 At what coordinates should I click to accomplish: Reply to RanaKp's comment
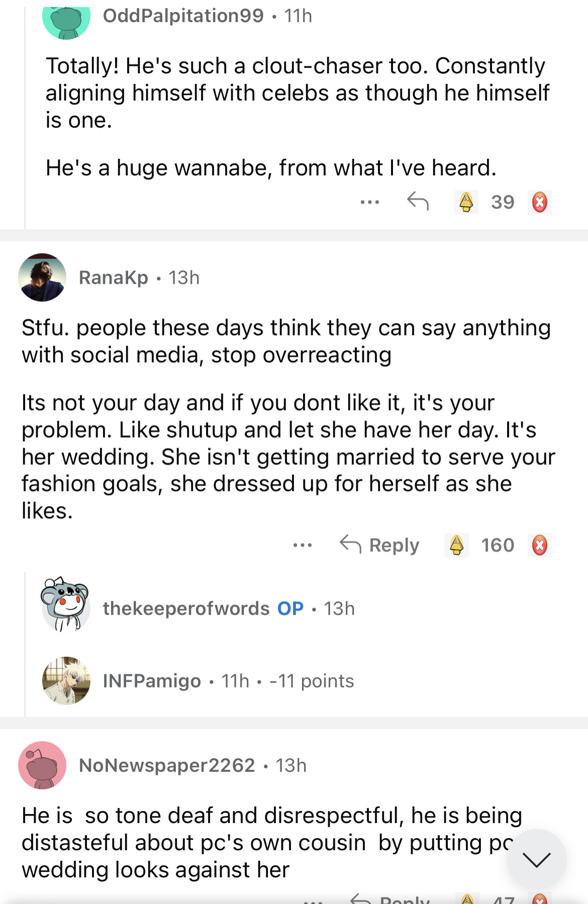[380, 545]
